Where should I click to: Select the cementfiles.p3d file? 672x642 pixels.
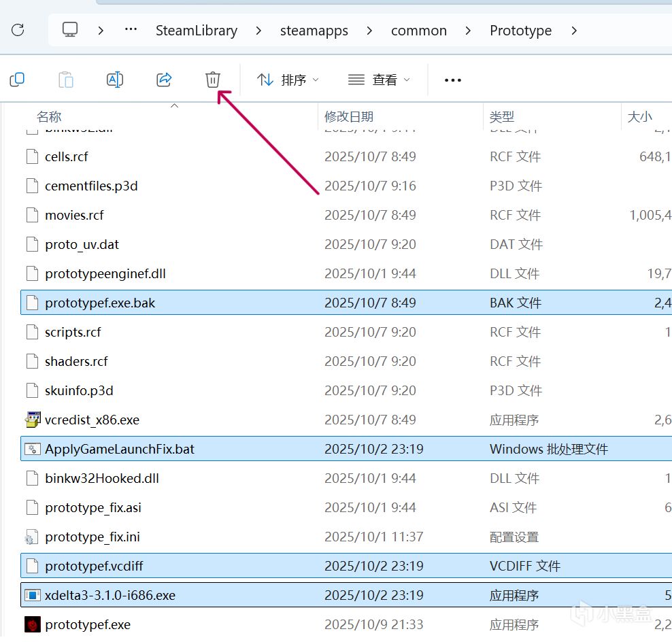click(x=346, y=186)
